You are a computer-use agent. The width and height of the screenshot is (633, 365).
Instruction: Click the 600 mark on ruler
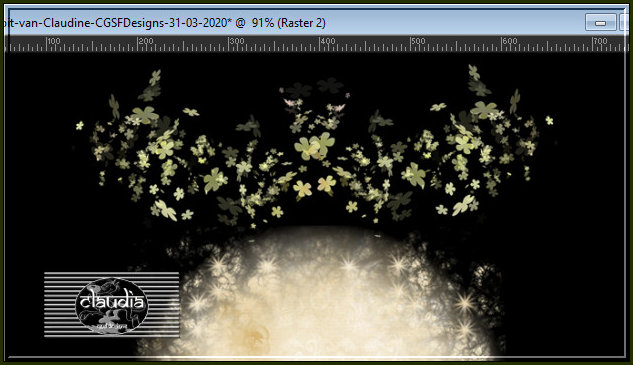(509, 42)
